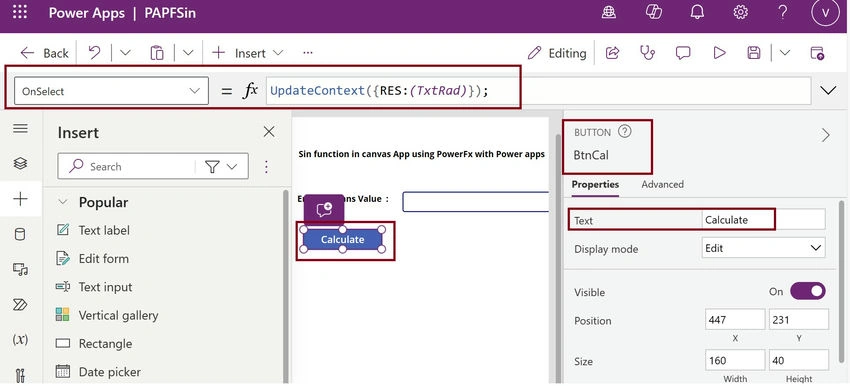This screenshot has width=850, height=386.
Task: Click the Paste clipboard icon
Action: tap(157, 53)
